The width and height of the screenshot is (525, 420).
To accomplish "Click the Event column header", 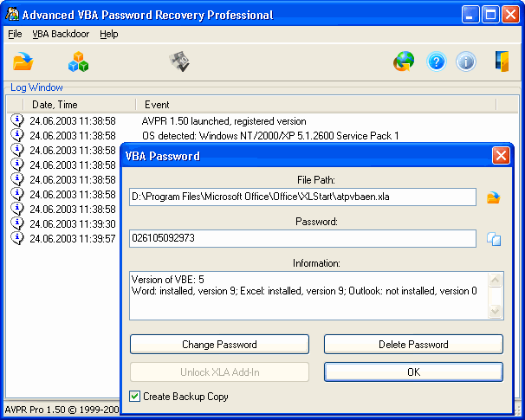I will (x=315, y=105).
